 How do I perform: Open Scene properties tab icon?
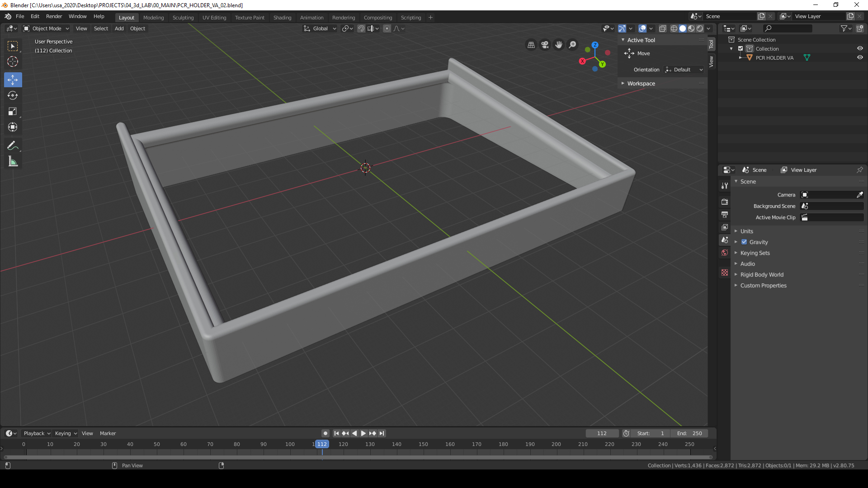point(725,240)
